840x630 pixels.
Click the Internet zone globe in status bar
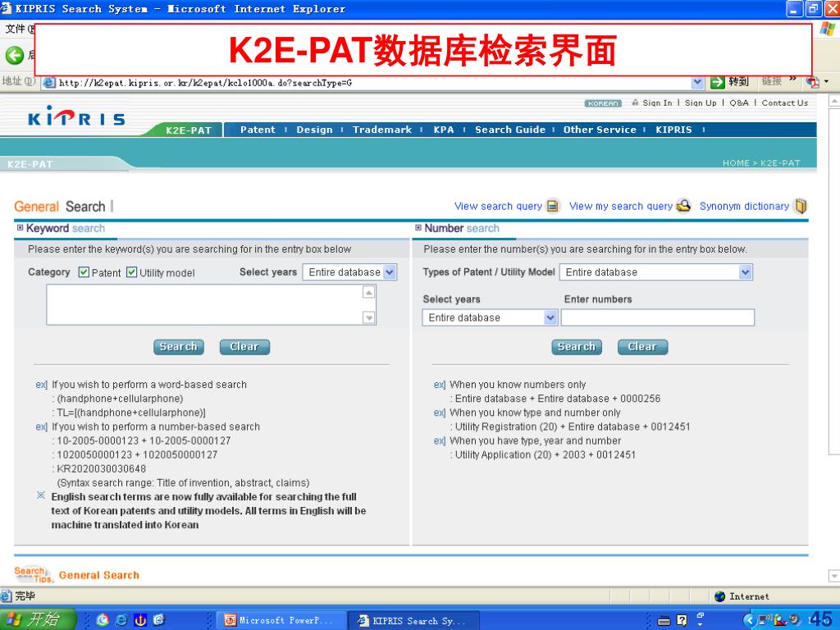(x=720, y=596)
